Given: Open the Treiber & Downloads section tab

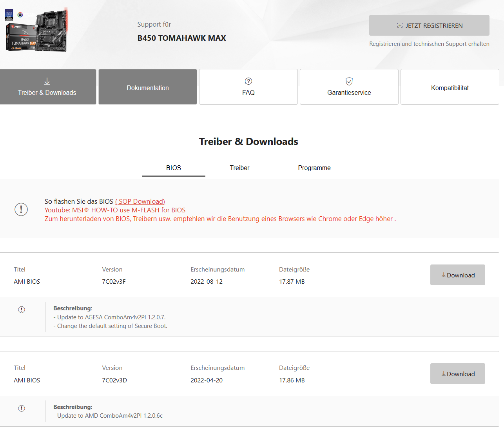Looking at the screenshot, I should pos(48,87).
